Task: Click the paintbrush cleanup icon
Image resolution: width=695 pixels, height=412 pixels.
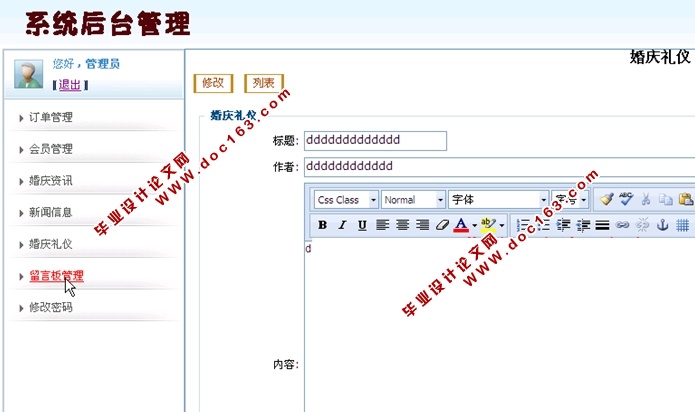Action: tap(606, 199)
